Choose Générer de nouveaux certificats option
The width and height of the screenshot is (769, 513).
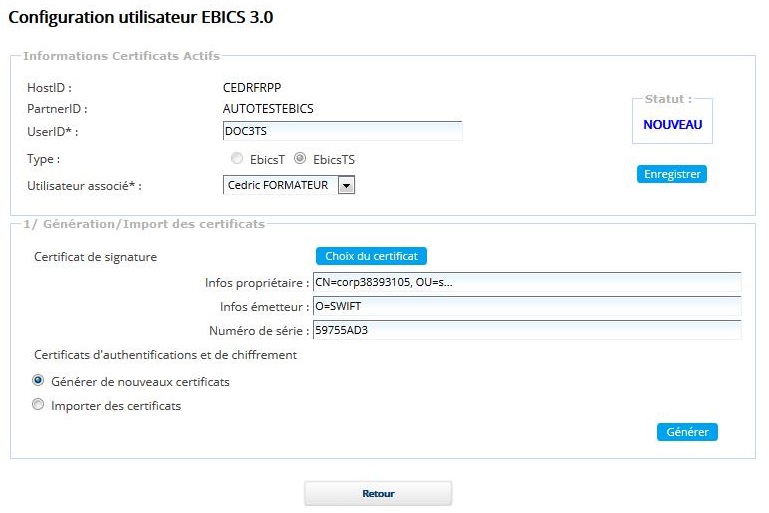click(39, 381)
